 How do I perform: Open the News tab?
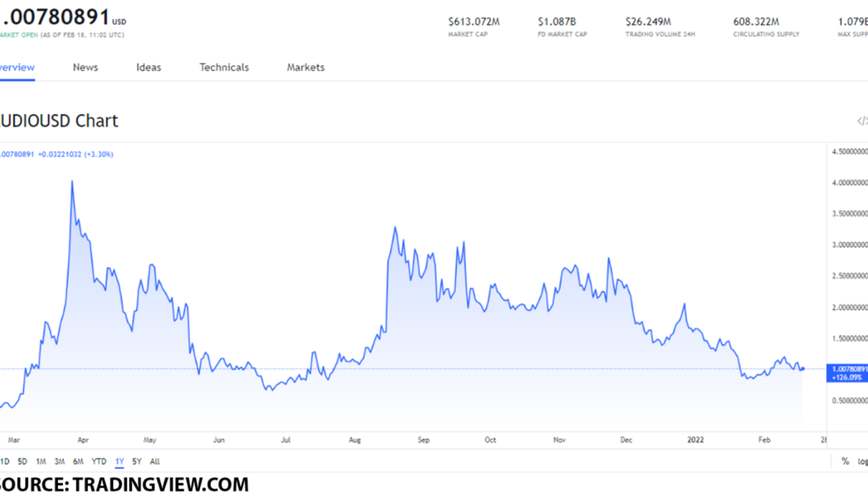pos(85,68)
